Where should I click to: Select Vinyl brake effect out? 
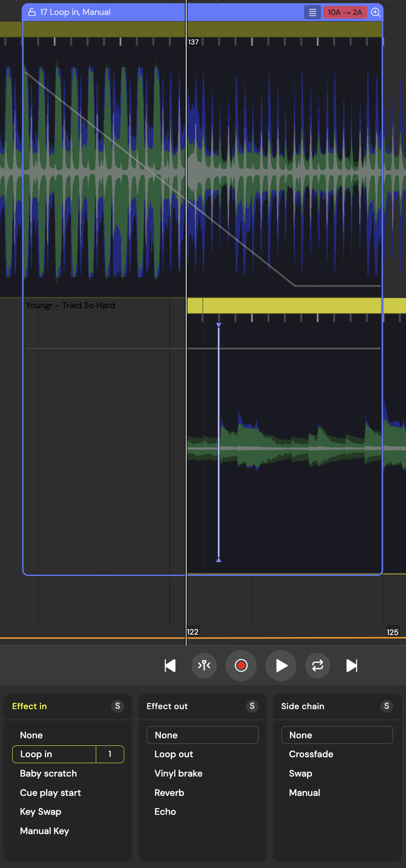tap(178, 773)
